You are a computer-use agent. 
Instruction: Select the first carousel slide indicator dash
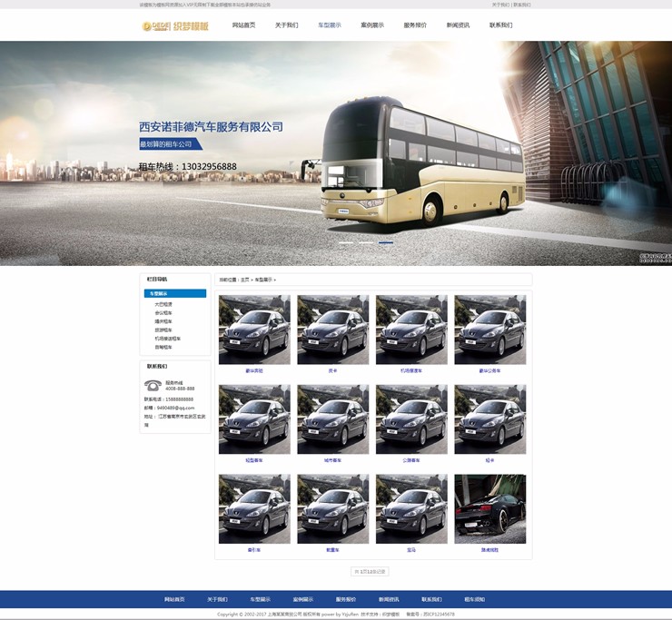click(346, 242)
